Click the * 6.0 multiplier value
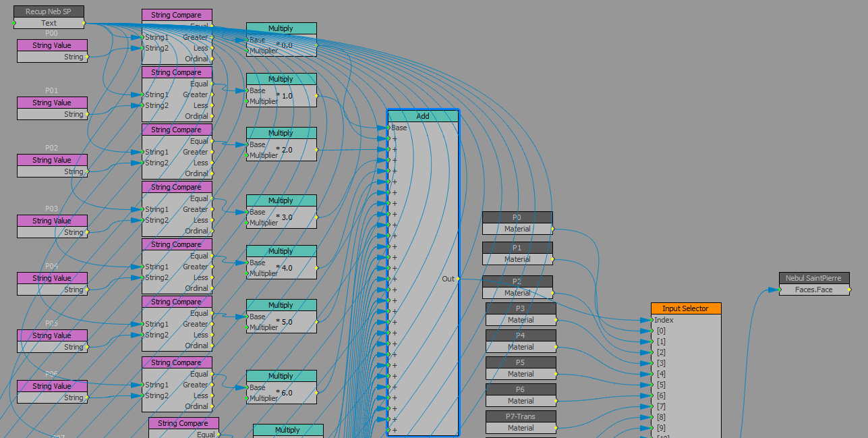This screenshot has height=438, width=868. (x=284, y=393)
